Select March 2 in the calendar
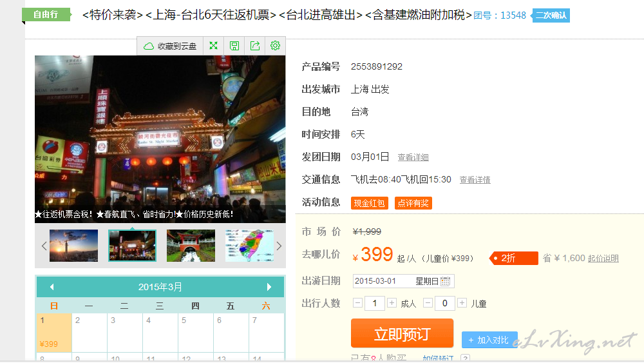 pyautogui.click(x=90, y=332)
